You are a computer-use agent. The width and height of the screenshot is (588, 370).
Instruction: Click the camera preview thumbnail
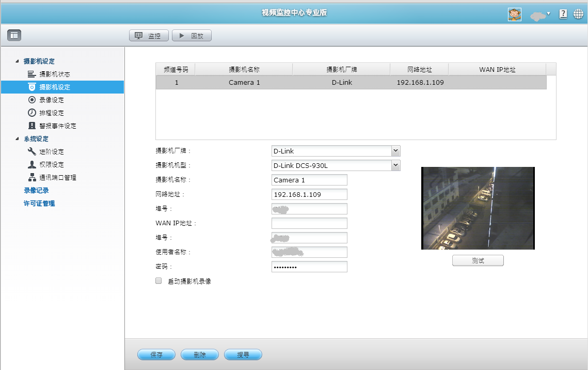(x=478, y=208)
